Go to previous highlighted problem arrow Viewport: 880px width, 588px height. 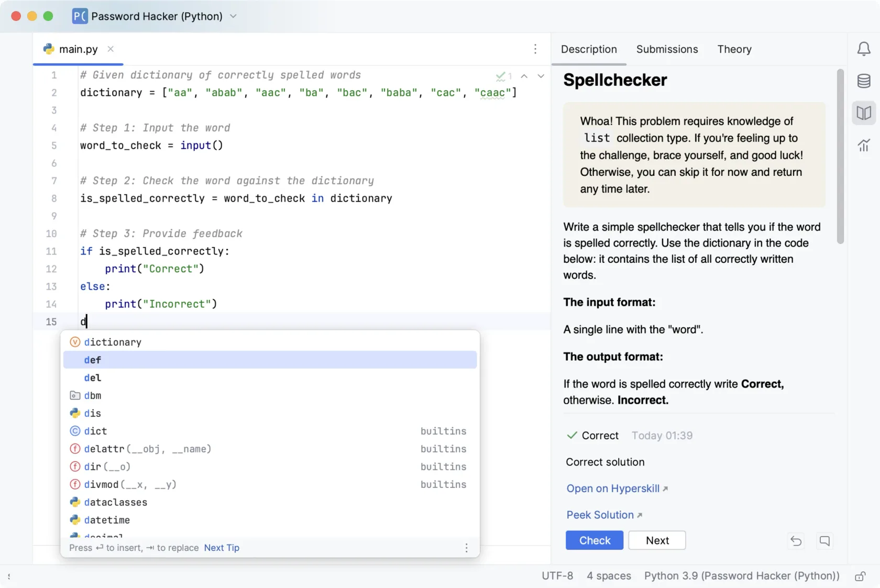point(524,76)
